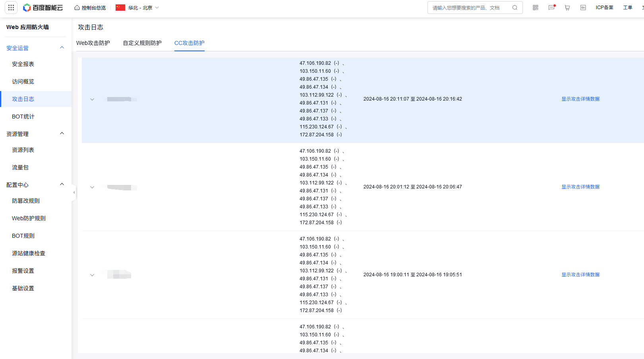Collapse the 资源管理 sidebar section
The height and width of the screenshot is (359, 644).
[x=62, y=134]
